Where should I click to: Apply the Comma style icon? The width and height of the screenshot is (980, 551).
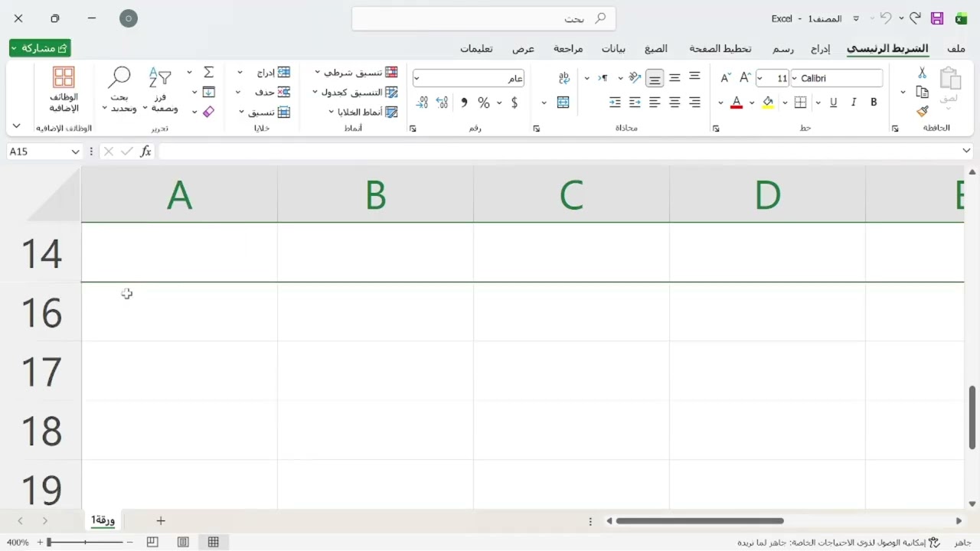[x=464, y=103]
